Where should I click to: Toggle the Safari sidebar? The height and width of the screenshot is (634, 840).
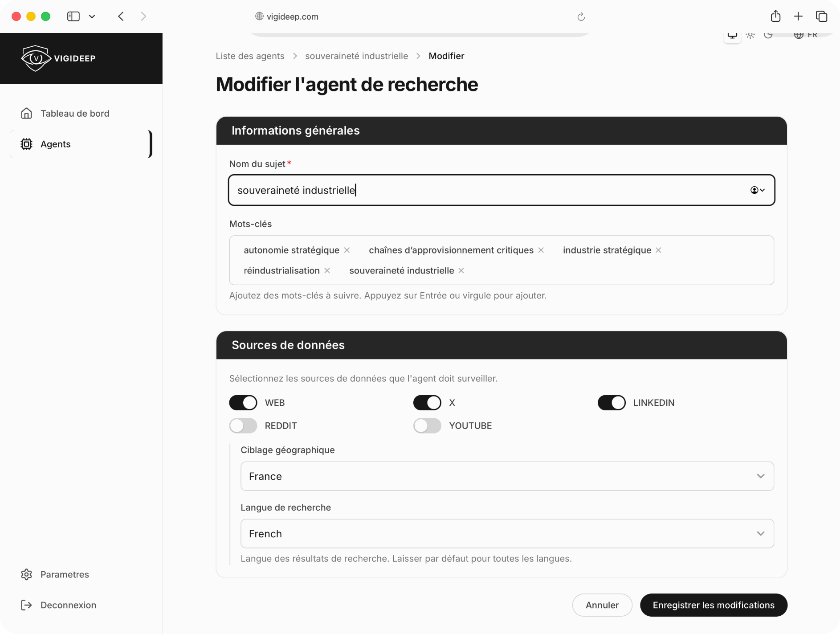(x=73, y=16)
